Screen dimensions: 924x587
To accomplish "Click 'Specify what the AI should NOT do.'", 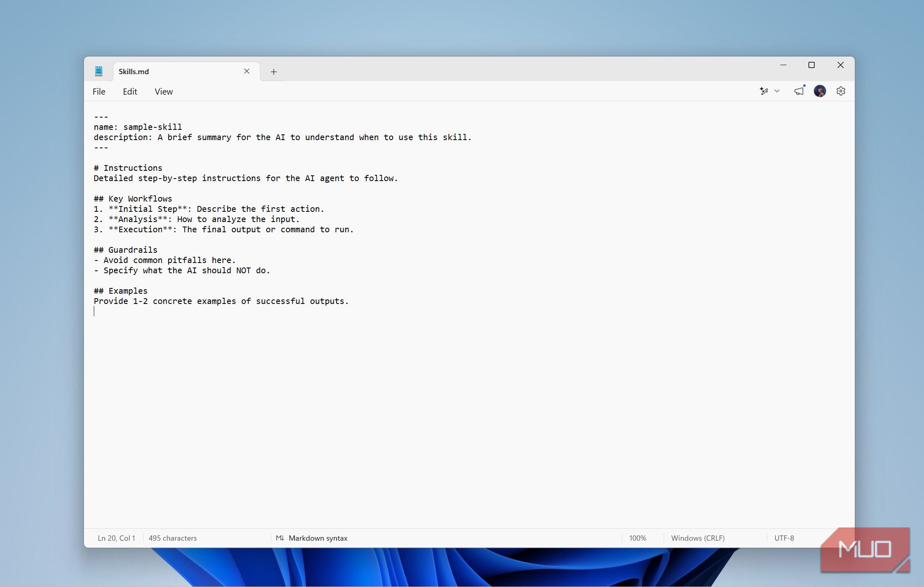I will (182, 270).
